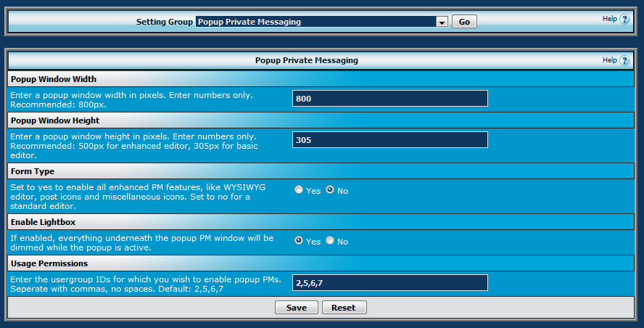The height and width of the screenshot is (328, 644).
Task: Click the Help question-mark icon beside Setting Group
Action: coord(624,20)
